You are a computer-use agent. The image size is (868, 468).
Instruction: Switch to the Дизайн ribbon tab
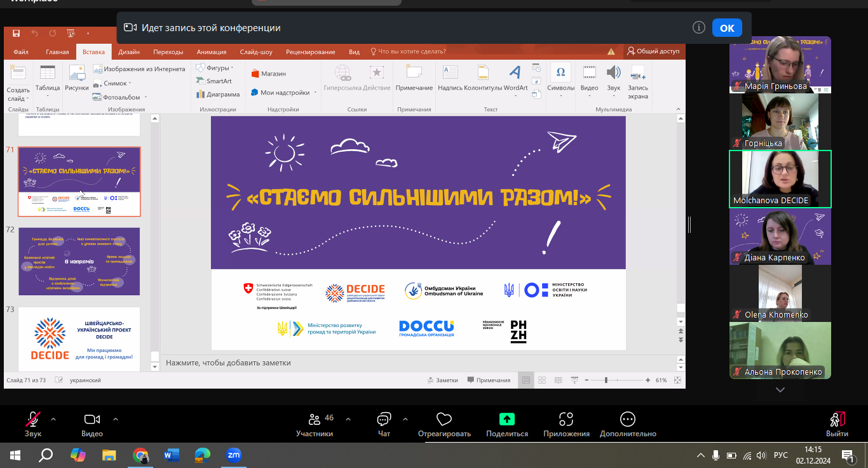point(129,52)
